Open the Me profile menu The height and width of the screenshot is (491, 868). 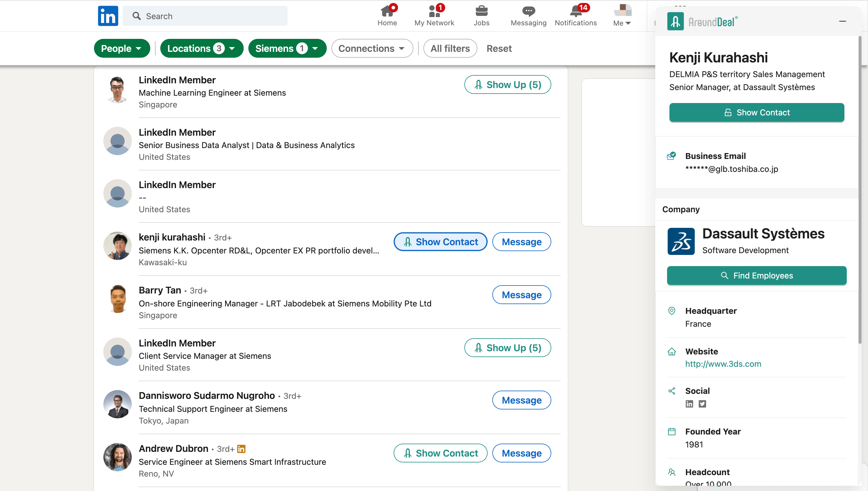click(622, 16)
